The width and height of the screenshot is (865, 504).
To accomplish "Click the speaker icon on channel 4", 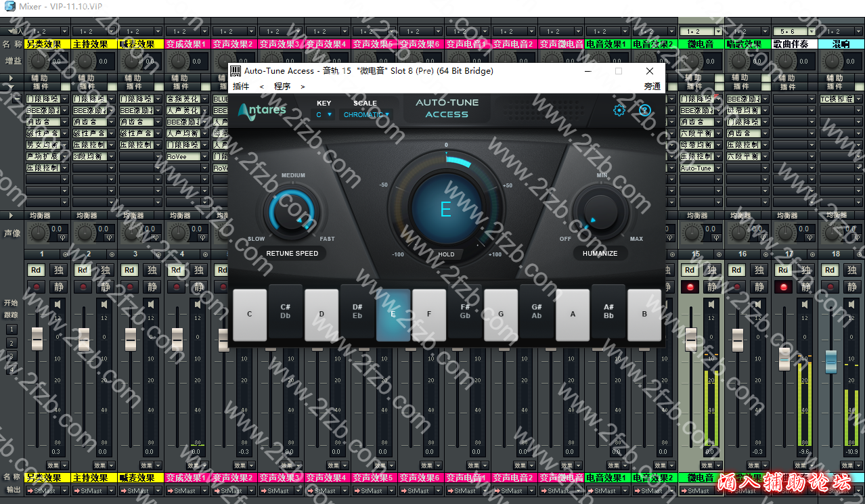I will coord(198,304).
